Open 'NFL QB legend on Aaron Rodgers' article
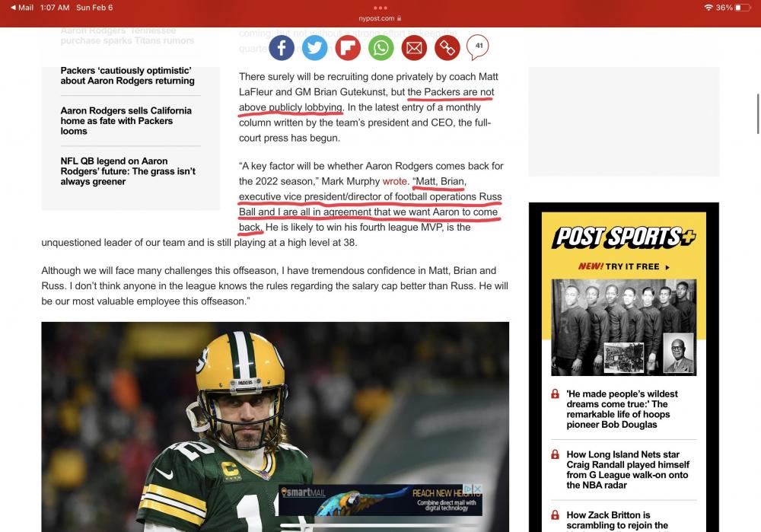The height and width of the screenshot is (532, 761). [128, 171]
